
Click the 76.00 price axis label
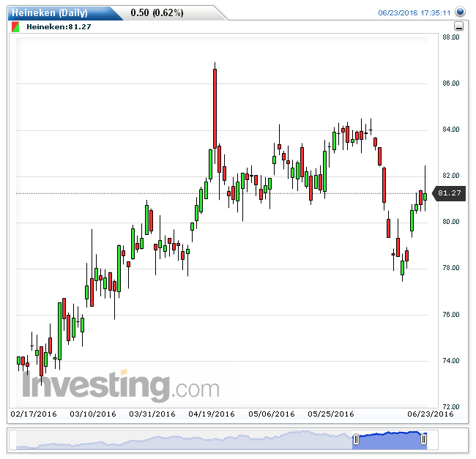click(x=451, y=314)
